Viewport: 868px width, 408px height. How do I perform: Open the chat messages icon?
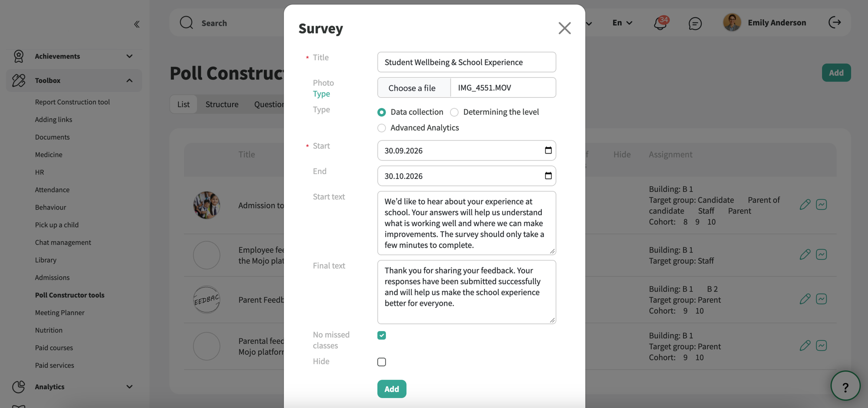click(695, 23)
